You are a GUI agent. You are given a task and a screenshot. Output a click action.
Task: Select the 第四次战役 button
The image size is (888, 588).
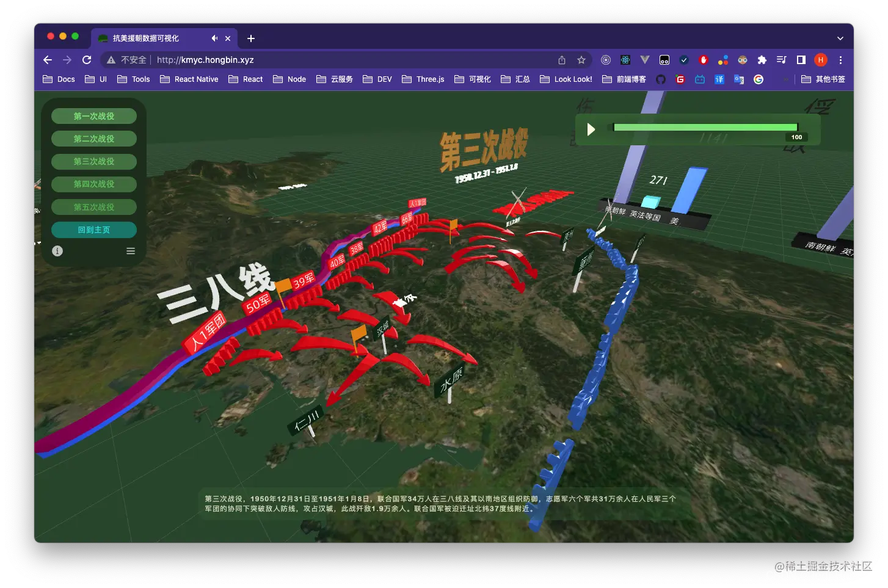[x=94, y=184]
